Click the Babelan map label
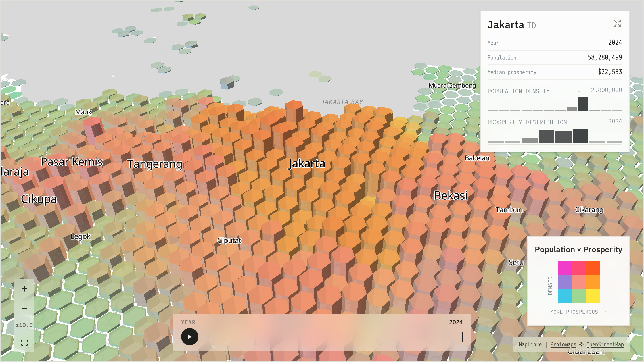The height and width of the screenshot is (362, 644). point(477,158)
